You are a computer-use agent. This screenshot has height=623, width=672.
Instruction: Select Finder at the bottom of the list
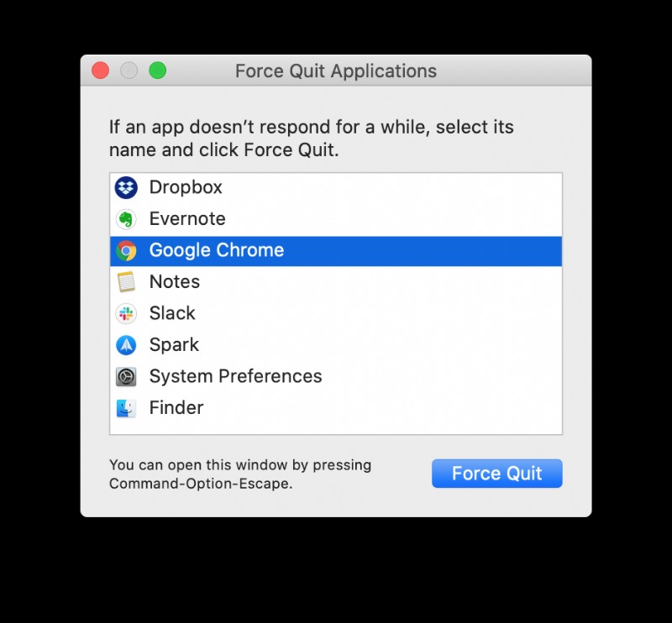pos(176,407)
